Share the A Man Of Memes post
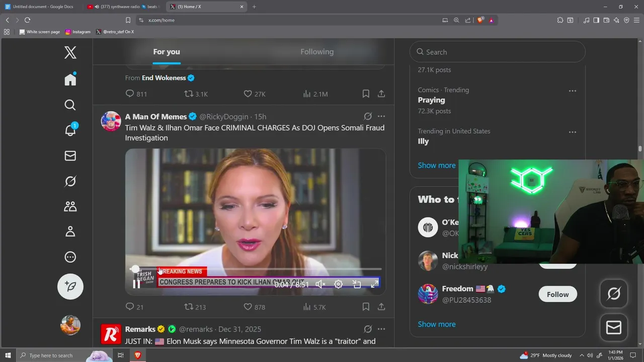Viewport: 644px width, 362px height. tap(381, 307)
